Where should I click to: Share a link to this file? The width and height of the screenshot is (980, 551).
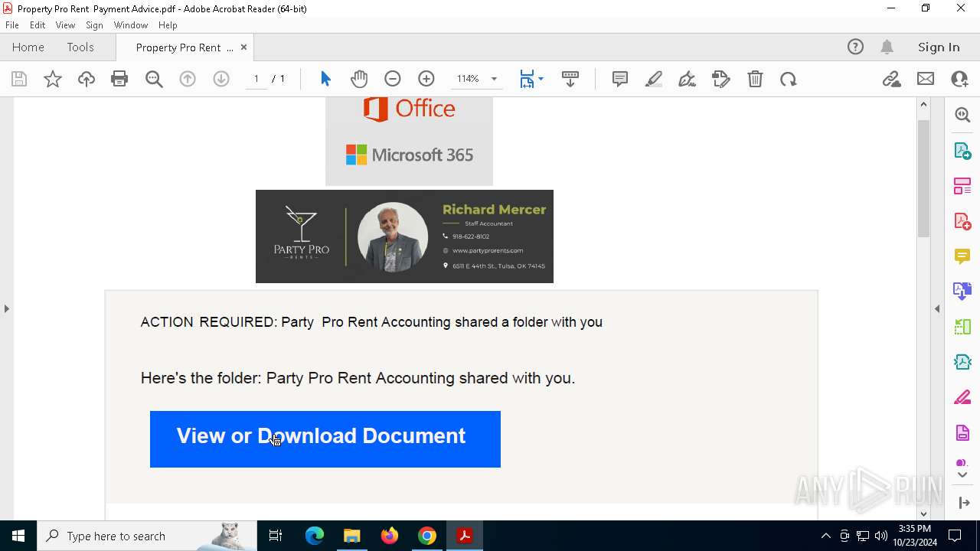click(x=892, y=79)
